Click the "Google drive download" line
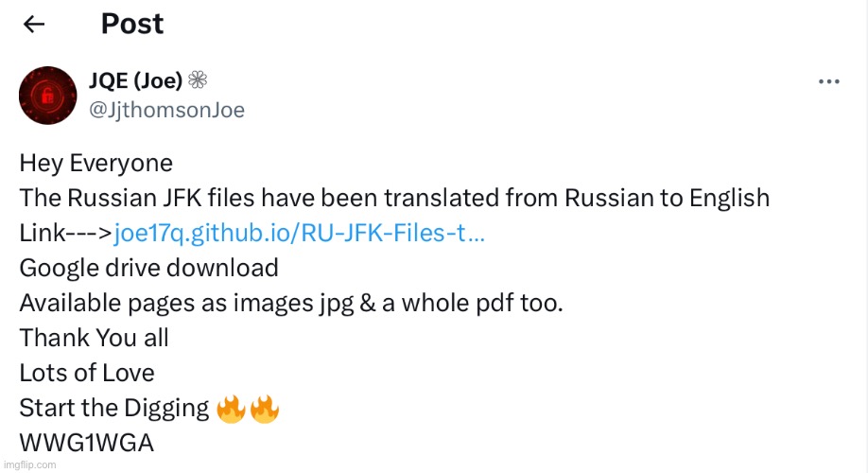The width and height of the screenshot is (868, 473). 148,268
